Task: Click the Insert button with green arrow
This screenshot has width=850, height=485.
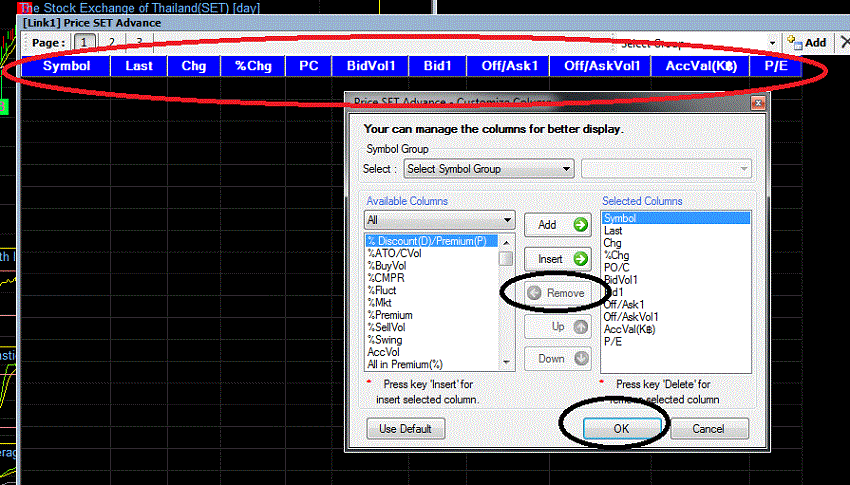Action: tap(557, 259)
